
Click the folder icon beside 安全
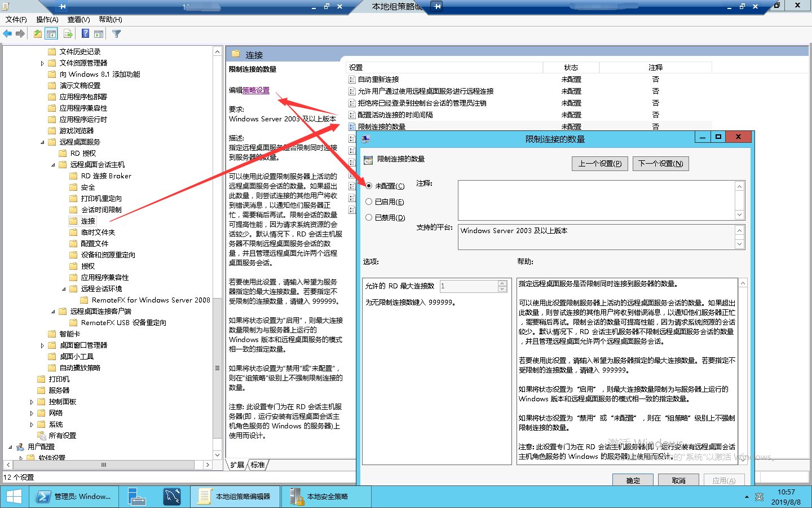coord(73,187)
